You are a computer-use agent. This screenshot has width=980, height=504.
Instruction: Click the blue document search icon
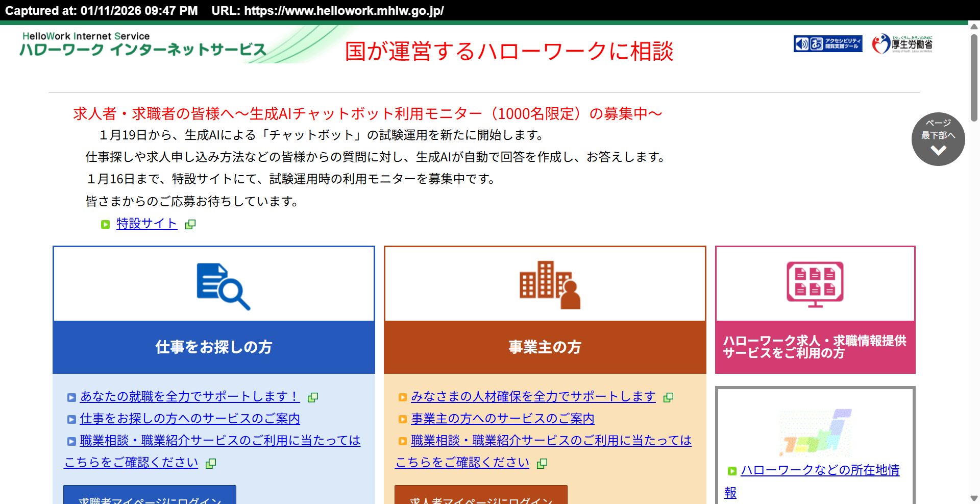coord(224,286)
